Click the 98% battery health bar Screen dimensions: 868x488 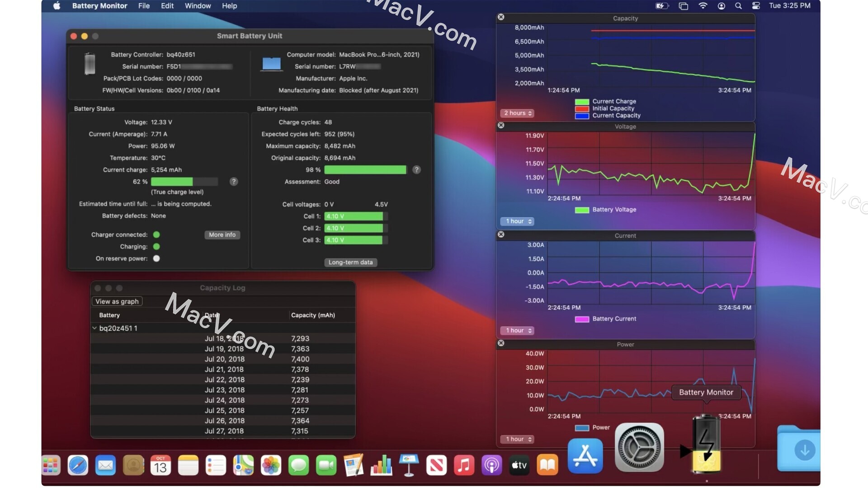(365, 169)
